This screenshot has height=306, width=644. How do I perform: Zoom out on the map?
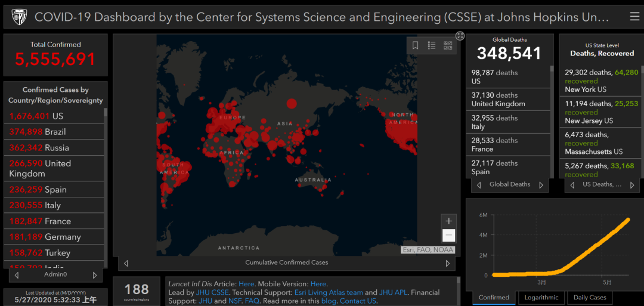(448, 235)
